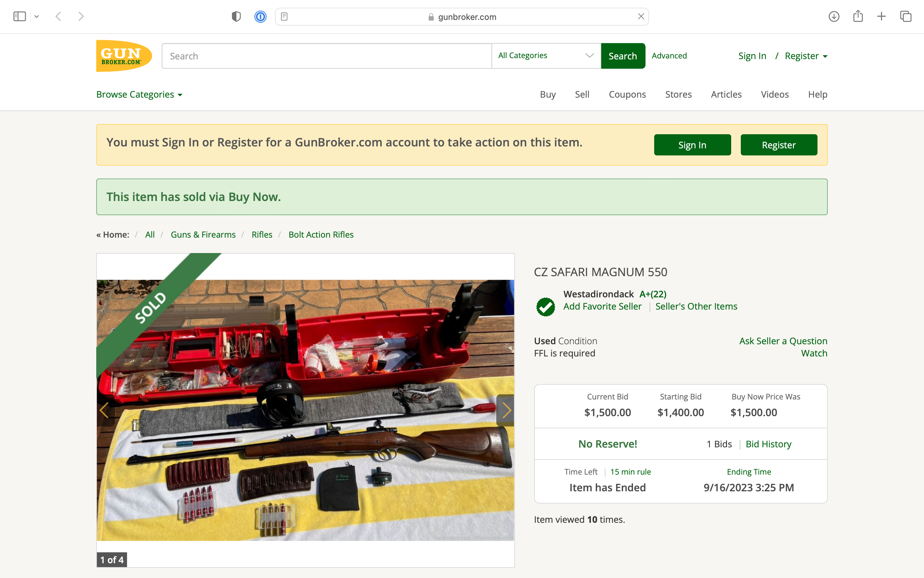The height and width of the screenshot is (578, 924).
Task: Watch this item
Action: pos(814,353)
